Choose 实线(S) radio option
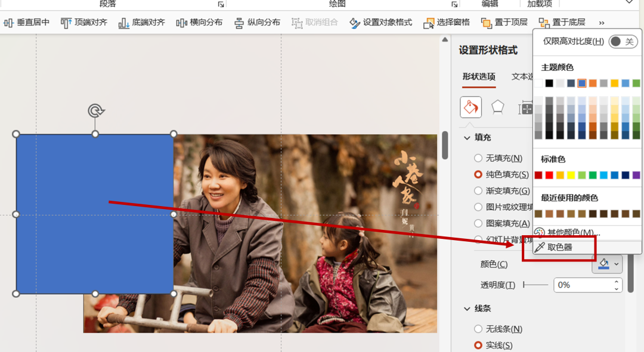644x352 pixels. point(478,345)
